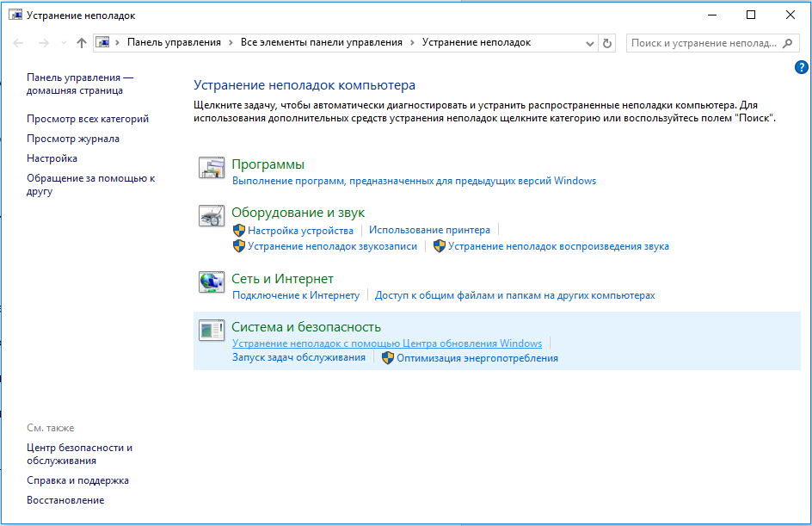This screenshot has height=526, width=812.
Task: Close the Устранение неполадок window
Action: coord(790,15)
